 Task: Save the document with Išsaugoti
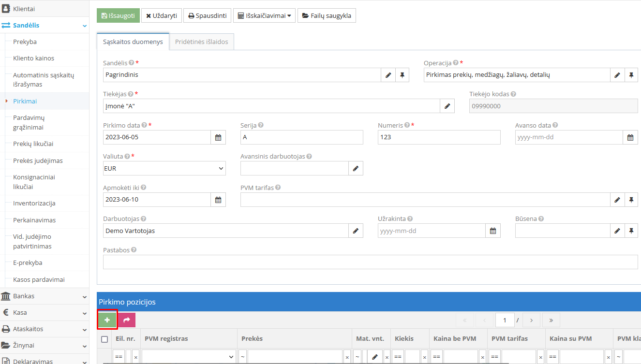click(118, 15)
